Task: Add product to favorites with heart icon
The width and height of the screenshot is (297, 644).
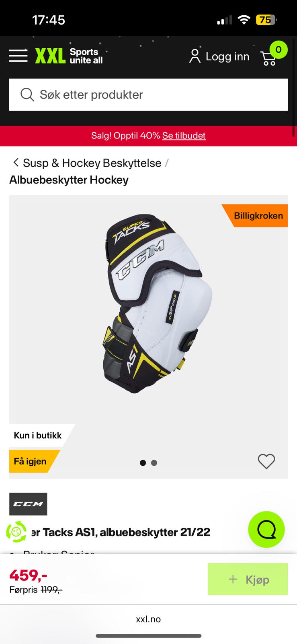Action: point(266,461)
